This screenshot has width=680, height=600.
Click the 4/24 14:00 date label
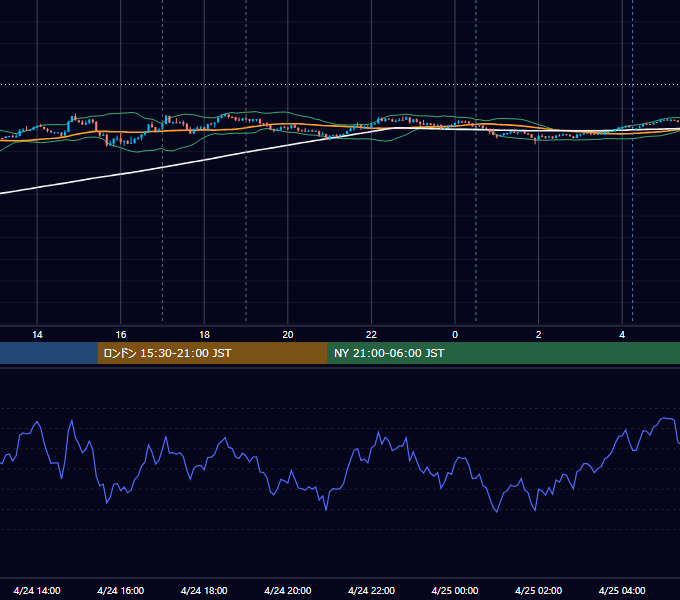coord(37,590)
